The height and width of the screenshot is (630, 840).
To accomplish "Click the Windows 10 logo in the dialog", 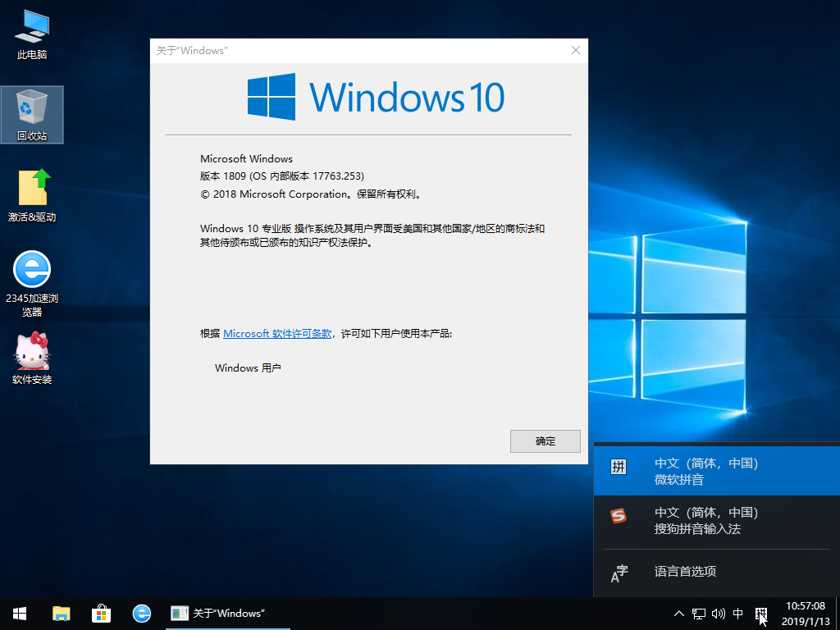I will click(376, 97).
